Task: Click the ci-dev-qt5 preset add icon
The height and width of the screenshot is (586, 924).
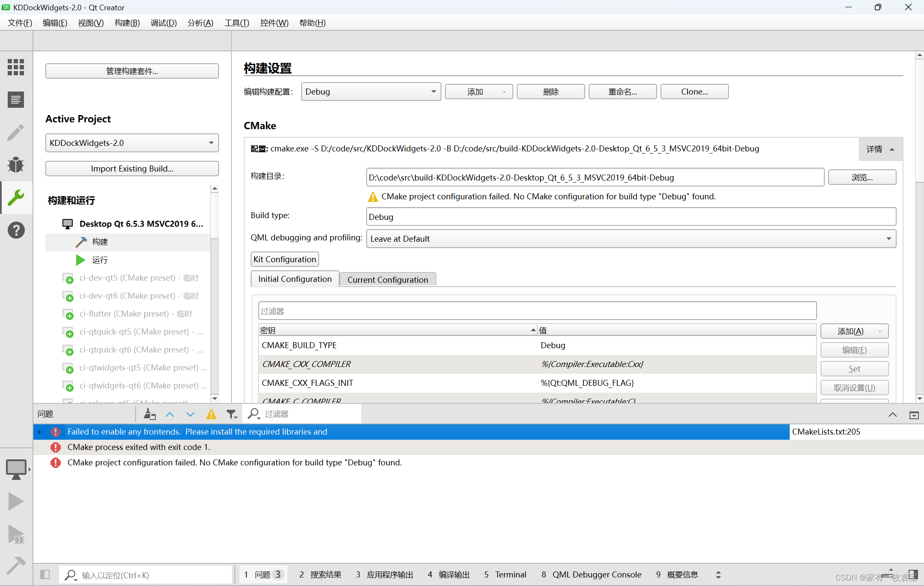Action: pyautogui.click(x=68, y=278)
